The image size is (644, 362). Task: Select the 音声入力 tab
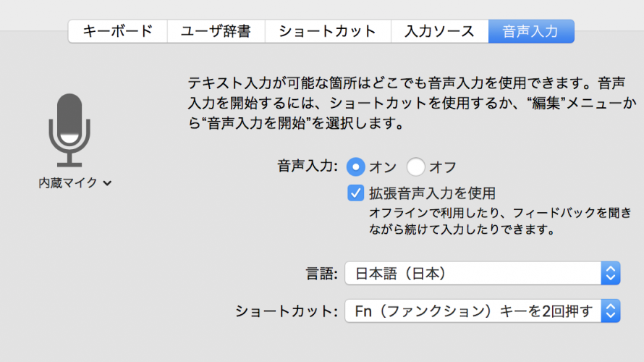pyautogui.click(x=531, y=31)
